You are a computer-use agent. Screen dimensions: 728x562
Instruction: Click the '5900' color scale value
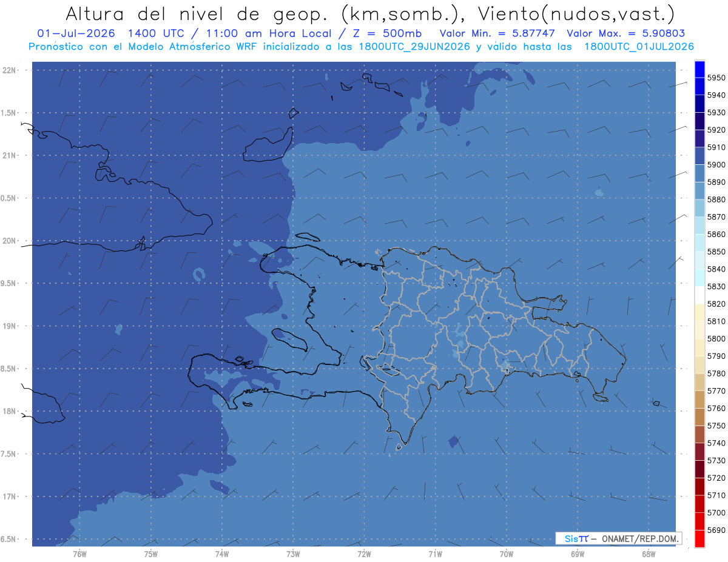[716, 165]
